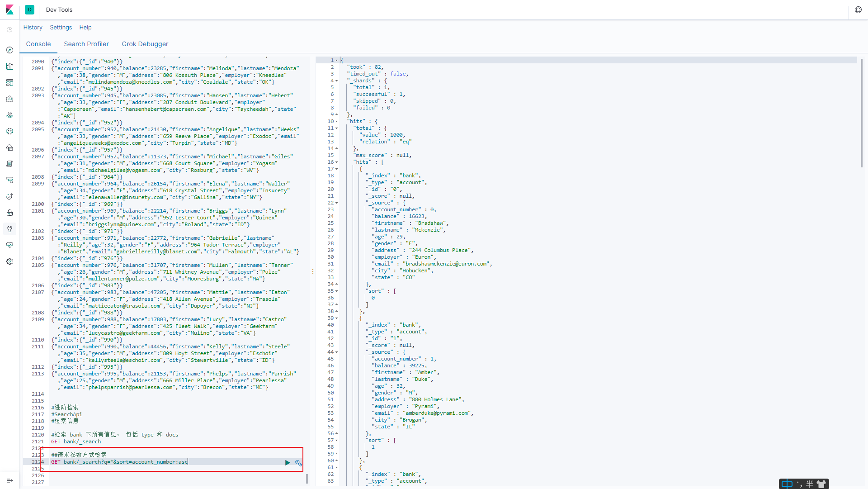
Task: Open Stack Monitoring heartbeat icon
Action: pyautogui.click(x=9, y=245)
